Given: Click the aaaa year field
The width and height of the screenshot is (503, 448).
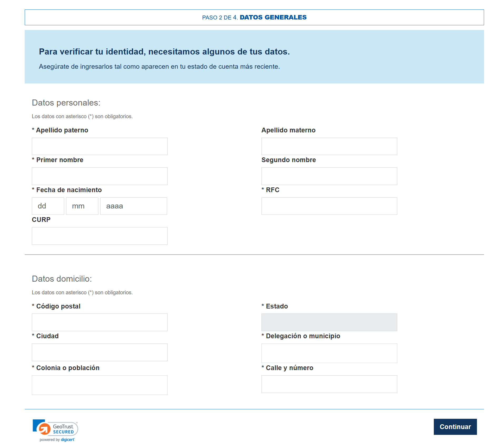Looking at the screenshot, I should 133,206.
